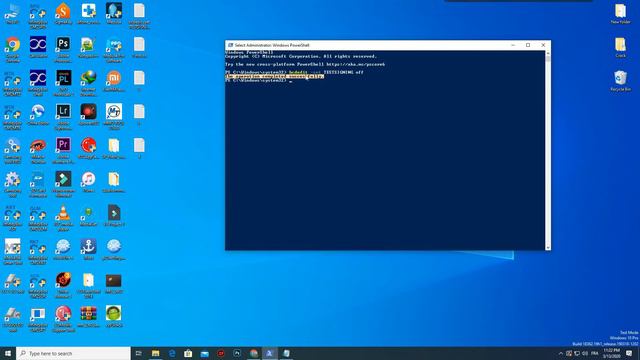
Task: Open Chrome from the taskbar
Action: click(253, 353)
